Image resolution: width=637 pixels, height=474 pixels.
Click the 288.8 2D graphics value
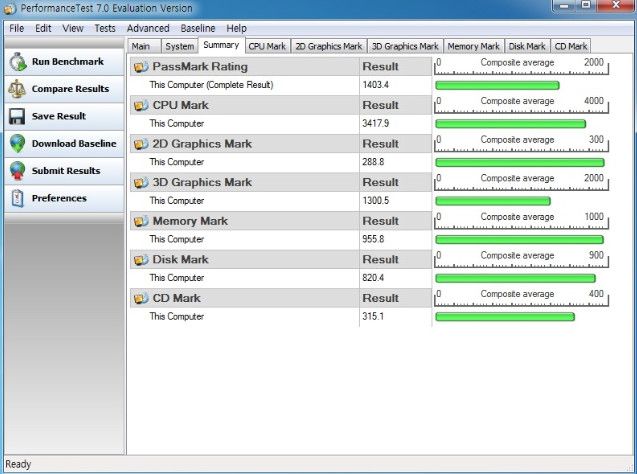(373, 162)
